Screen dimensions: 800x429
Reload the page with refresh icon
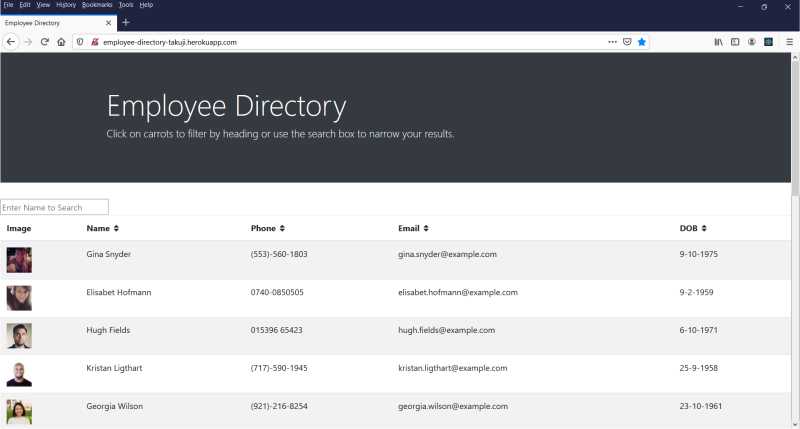pyautogui.click(x=44, y=42)
